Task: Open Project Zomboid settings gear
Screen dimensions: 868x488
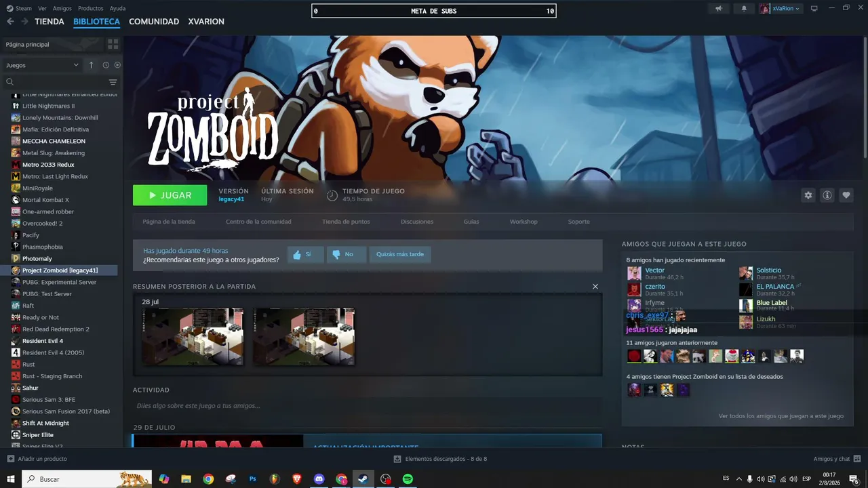Action: click(808, 195)
